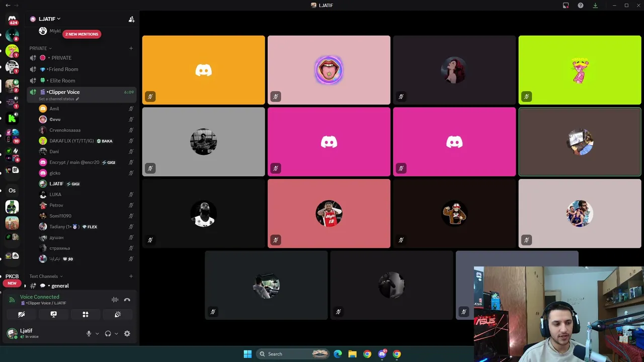Turn on camera in voice panel
644x362 pixels.
(x=22, y=314)
